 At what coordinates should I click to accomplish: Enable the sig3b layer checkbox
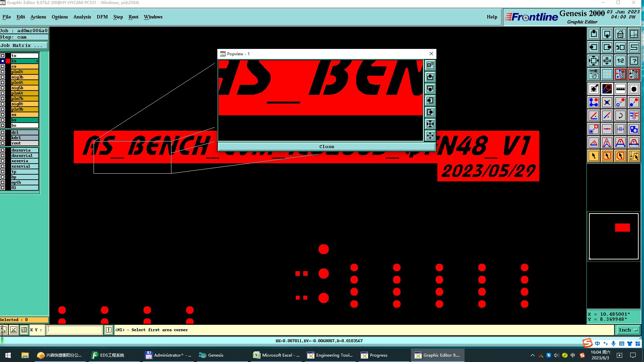pos(3,77)
